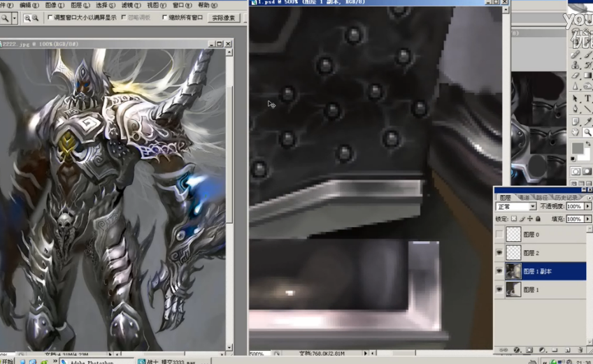Reset default colors mini icon
Viewport: 593px width, 364px height.
click(x=573, y=159)
